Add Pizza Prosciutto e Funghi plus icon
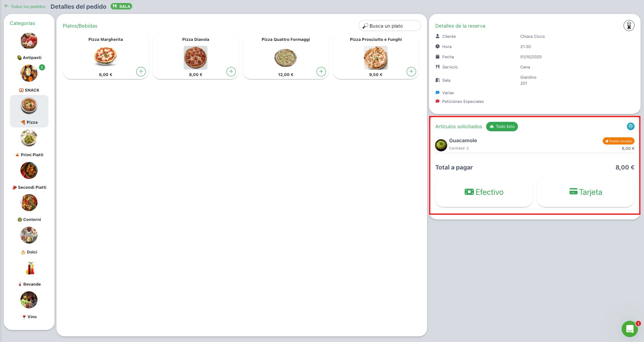Image resolution: width=644 pixels, height=342 pixels. click(x=411, y=72)
